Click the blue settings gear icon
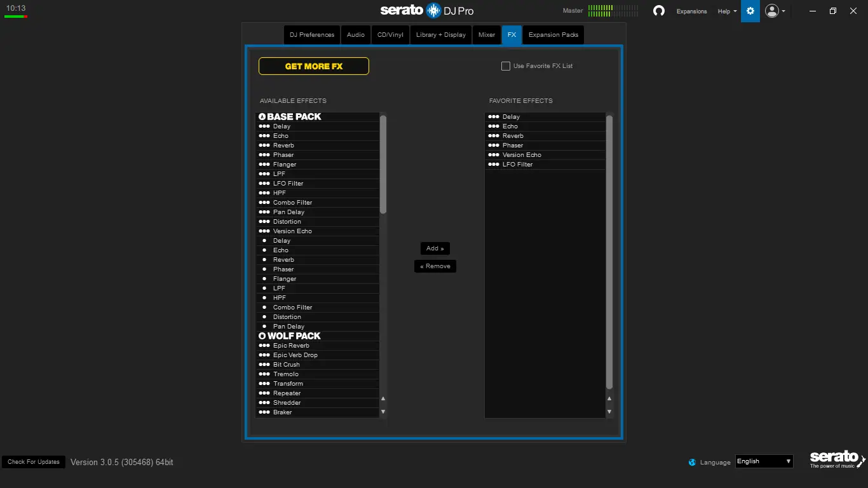This screenshot has height=488, width=868. point(750,11)
